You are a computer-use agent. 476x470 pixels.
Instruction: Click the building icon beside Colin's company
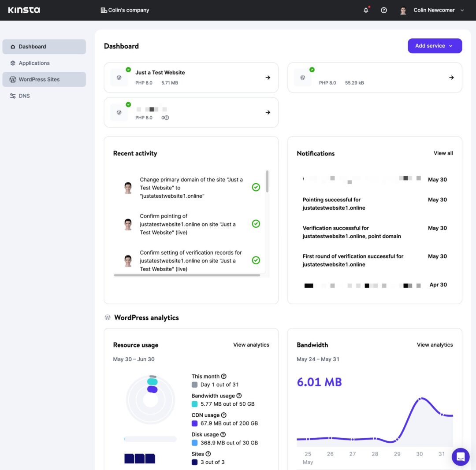point(104,9)
